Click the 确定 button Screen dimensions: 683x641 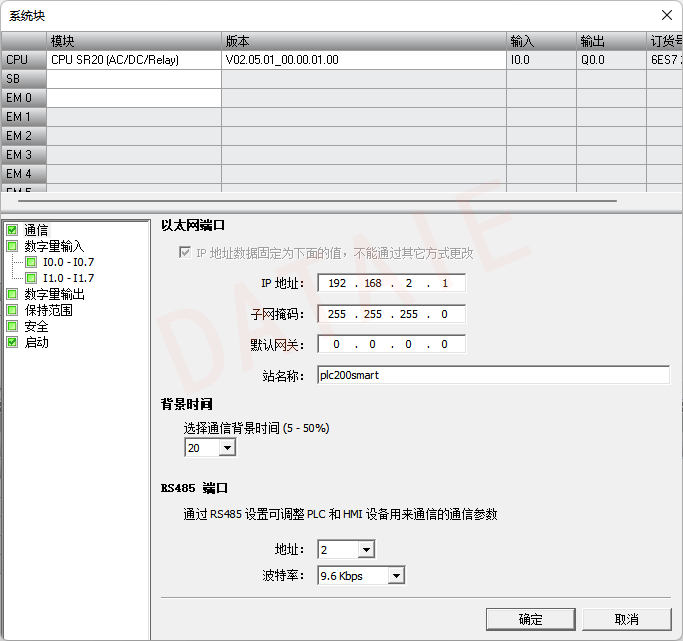coord(530,619)
